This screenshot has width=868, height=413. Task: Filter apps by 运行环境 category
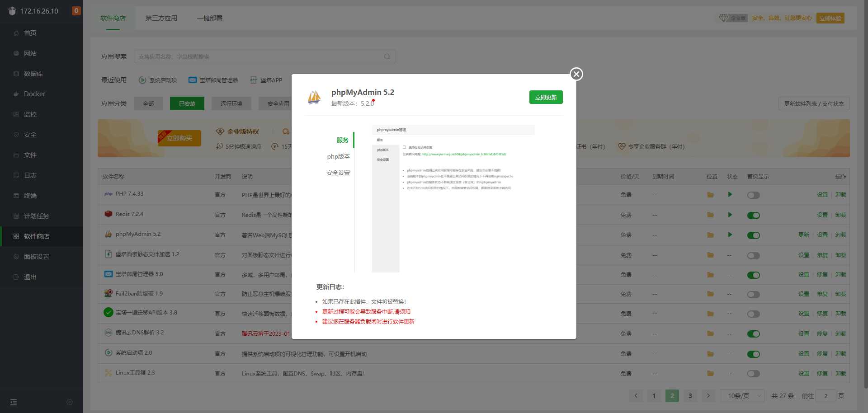tap(231, 103)
